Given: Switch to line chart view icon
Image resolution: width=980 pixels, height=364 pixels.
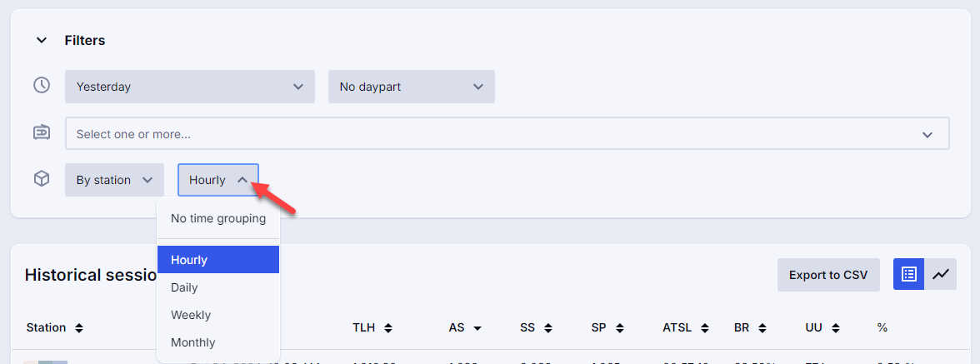Looking at the screenshot, I should (941, 274).
